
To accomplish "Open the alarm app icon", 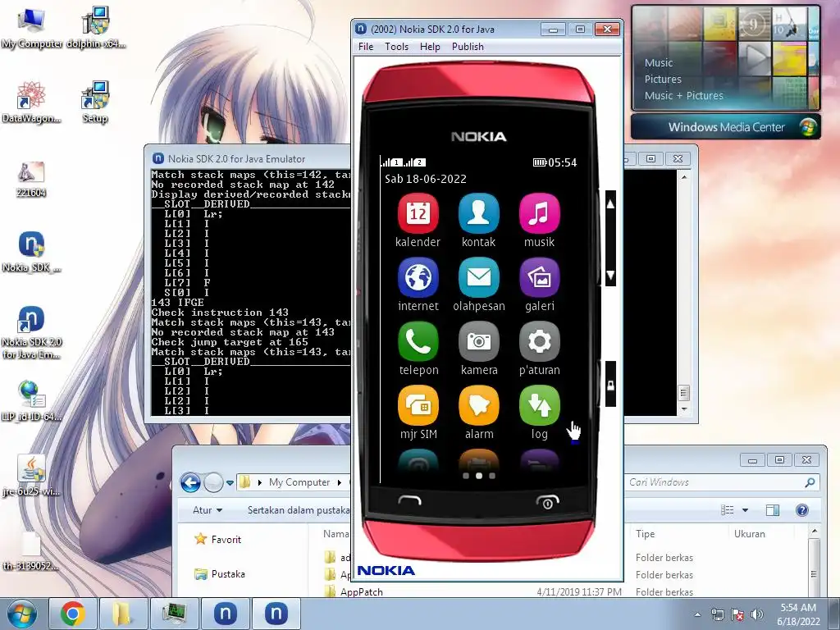I will [x=478, y=405].
